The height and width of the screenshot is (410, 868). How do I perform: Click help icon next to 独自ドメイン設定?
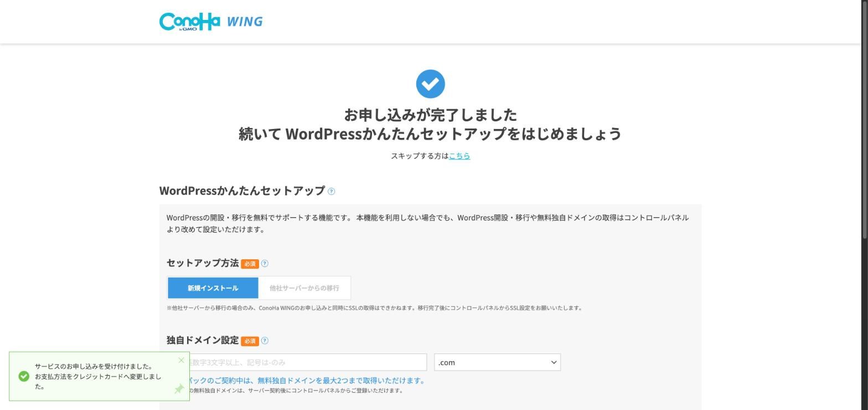[265, 341]
